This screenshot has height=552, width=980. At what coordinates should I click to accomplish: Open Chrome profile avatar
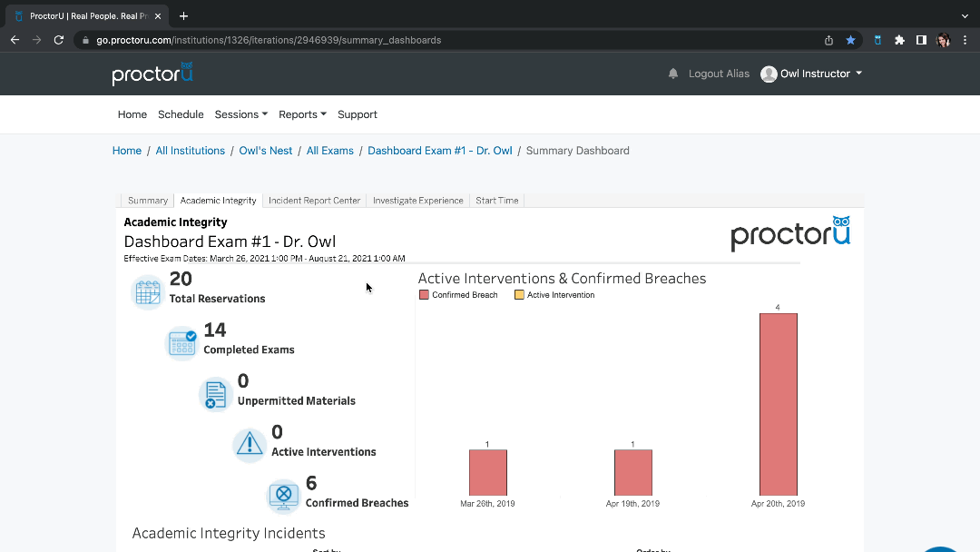pos(943,40)
